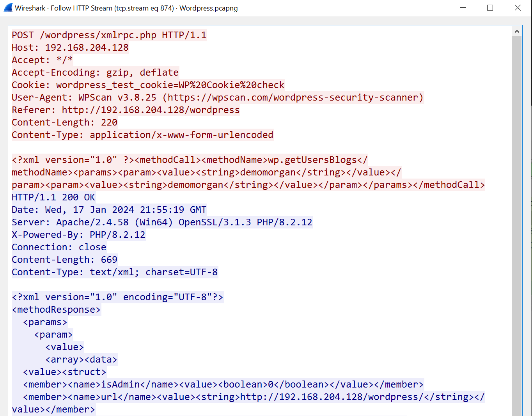Click Content-Type: application/x-www-form-urlencoded line

click(143, 135)
